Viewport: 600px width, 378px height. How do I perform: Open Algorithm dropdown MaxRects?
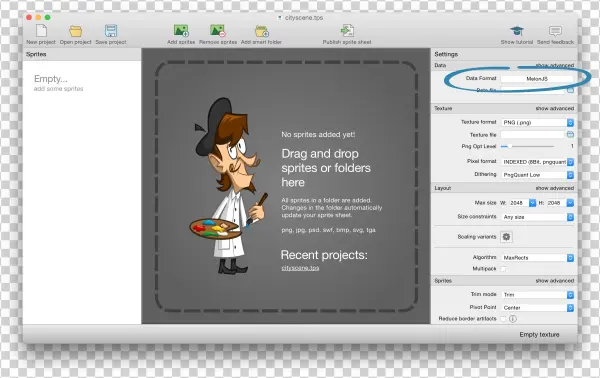coord(538,258)
